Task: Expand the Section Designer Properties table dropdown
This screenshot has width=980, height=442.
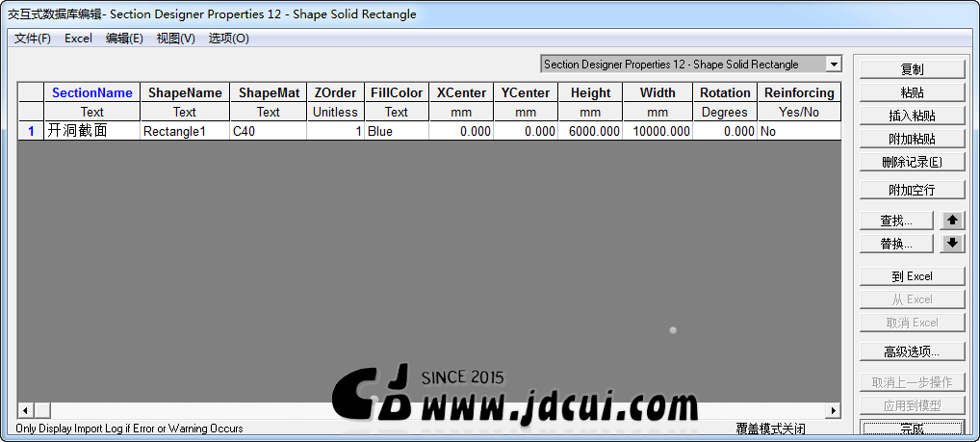Action: coord(833,64)
